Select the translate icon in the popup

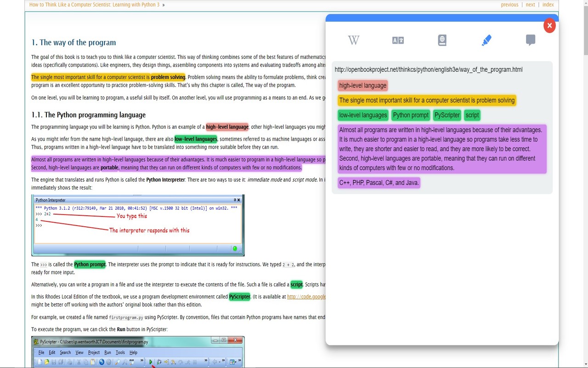tap(398, 40)
